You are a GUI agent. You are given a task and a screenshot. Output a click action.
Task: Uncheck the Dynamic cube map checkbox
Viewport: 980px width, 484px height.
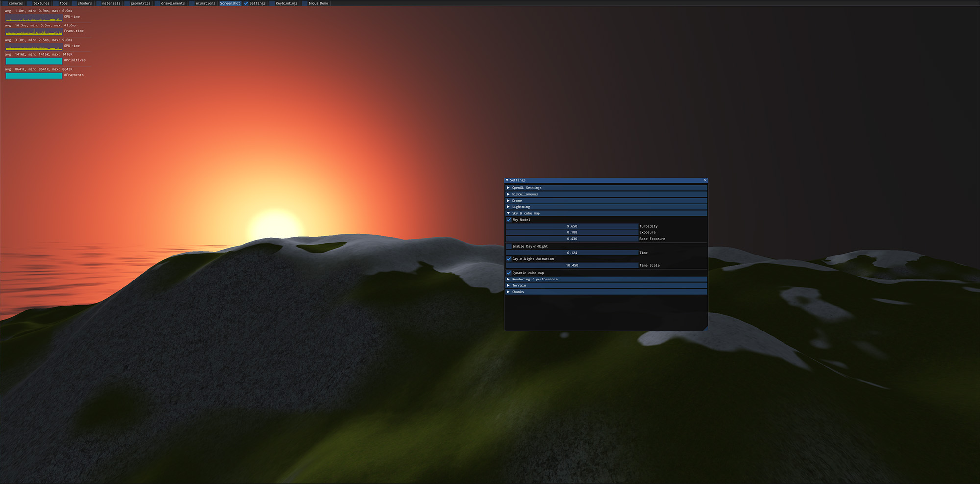509,273
